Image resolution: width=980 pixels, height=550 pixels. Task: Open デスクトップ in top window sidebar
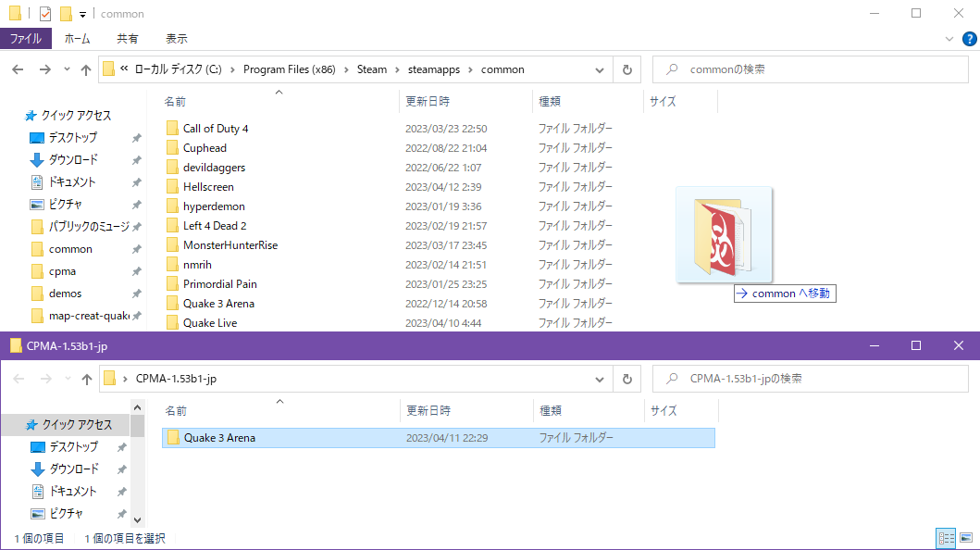[72, 137]
